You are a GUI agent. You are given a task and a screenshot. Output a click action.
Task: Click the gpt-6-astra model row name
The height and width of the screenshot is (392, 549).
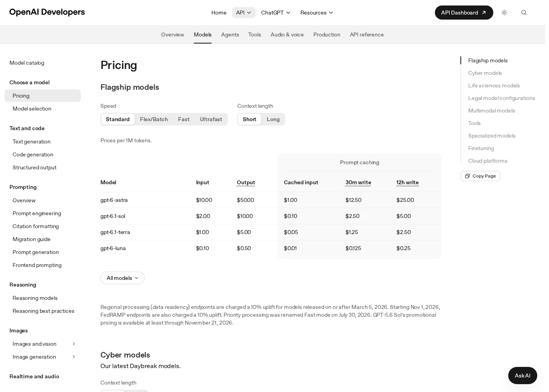114,200
